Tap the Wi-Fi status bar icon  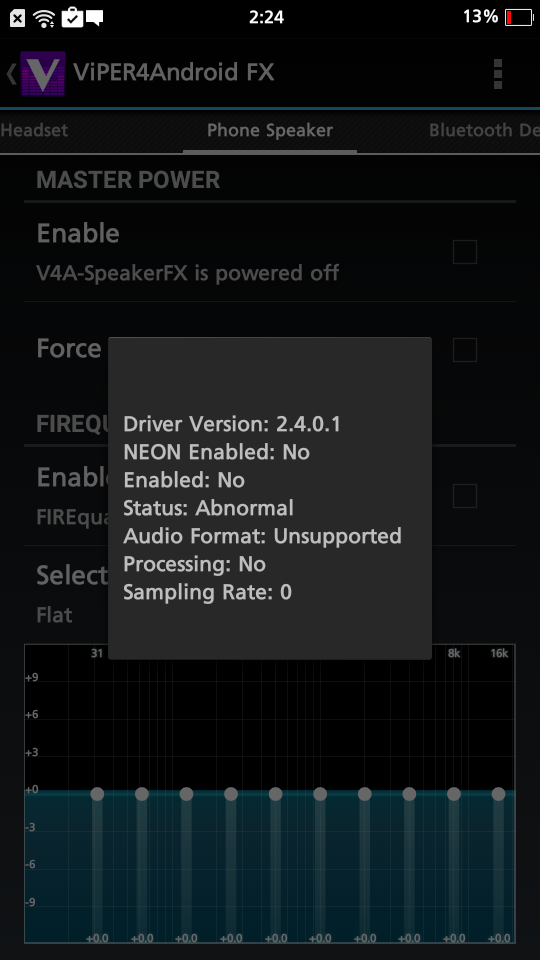tap(44, 17)
